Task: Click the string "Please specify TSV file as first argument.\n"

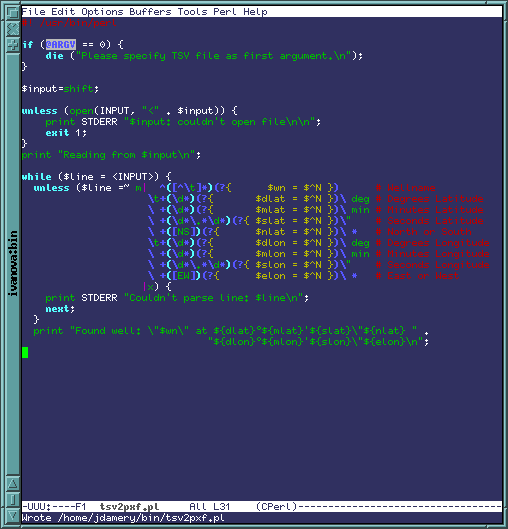Action: (x=214, y=56)
